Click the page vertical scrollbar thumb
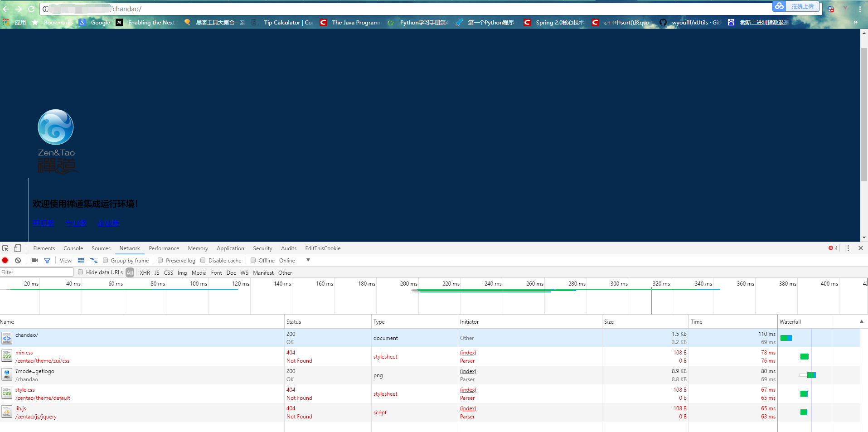 pyautogui.click(x=864, y=113)
